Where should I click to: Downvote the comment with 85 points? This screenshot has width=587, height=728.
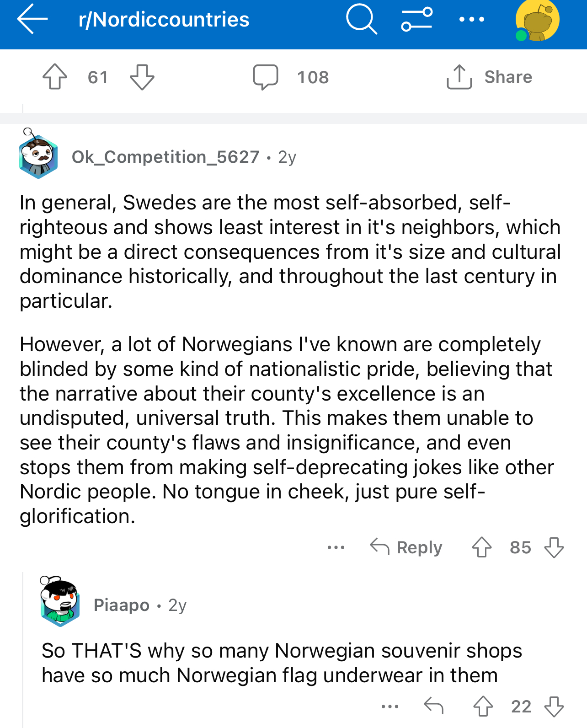pyautogui.click(x=554, y=547)
